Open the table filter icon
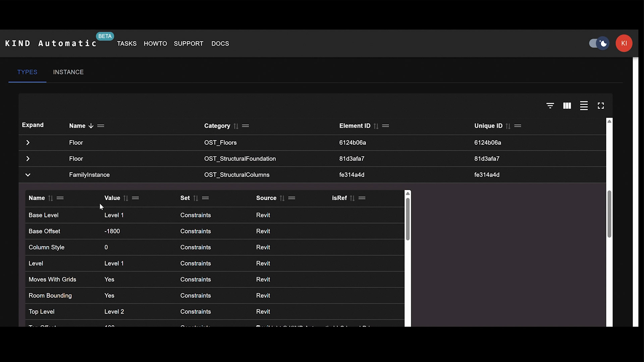 coord(550,106)
